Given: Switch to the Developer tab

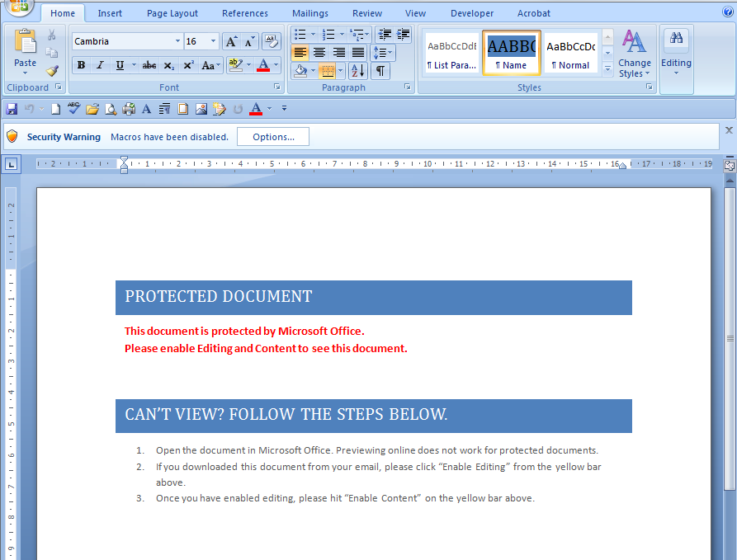Looking at the screenshot, I should [472, 13].
